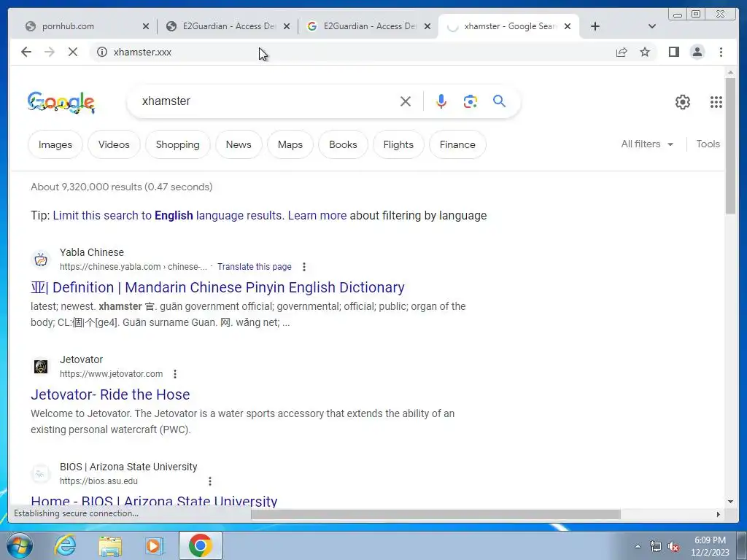Open Chrome side panel

(x=673, y=52)
